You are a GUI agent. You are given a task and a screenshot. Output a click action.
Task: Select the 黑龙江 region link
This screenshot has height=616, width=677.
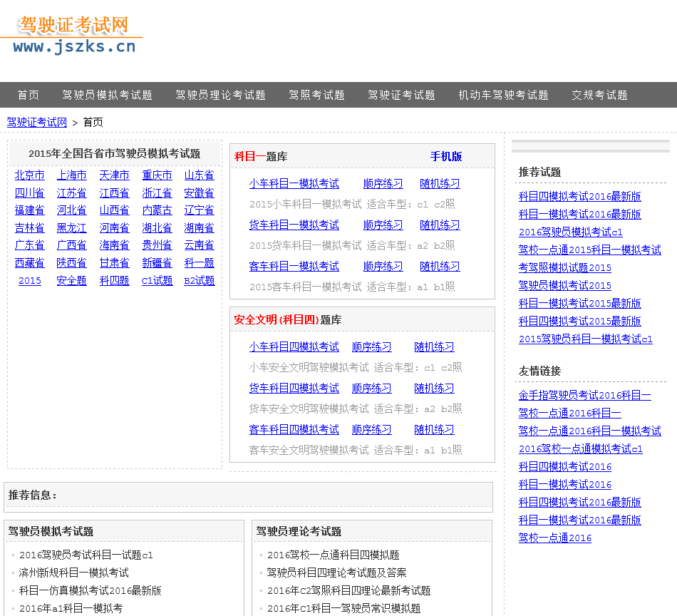[71, 227]
